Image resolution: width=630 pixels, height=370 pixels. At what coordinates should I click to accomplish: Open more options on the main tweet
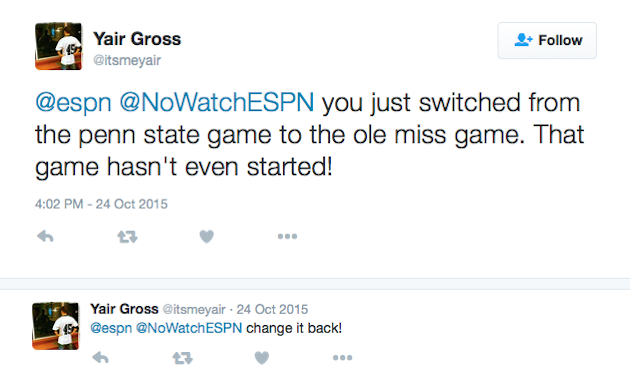[x=287, y=236]
